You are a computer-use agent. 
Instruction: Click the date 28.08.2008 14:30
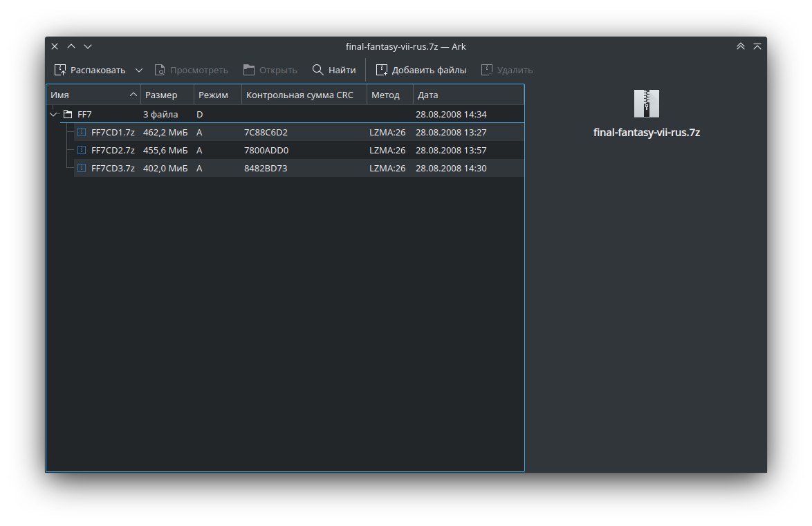tap(451, 168)
